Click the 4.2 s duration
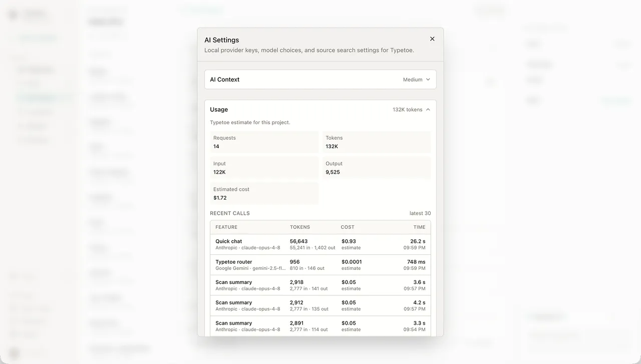Image resolution: width=641 pixels, height=364 pixels. [x=420, y=303]
